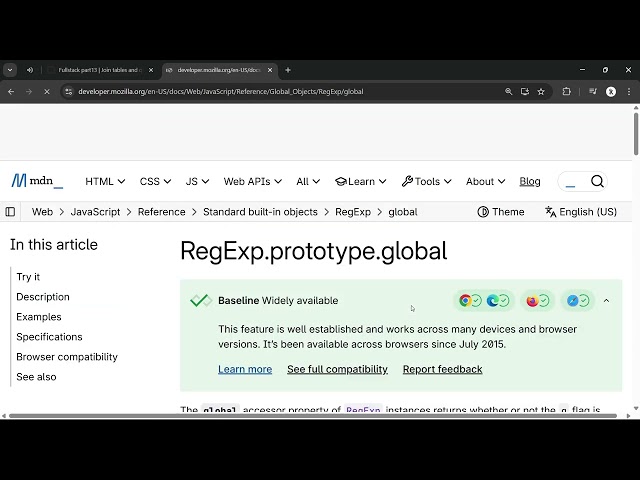640x480 pixels.
Task: Expand the Learn menu
Action: pyautogui.click(x=360, y=181)
